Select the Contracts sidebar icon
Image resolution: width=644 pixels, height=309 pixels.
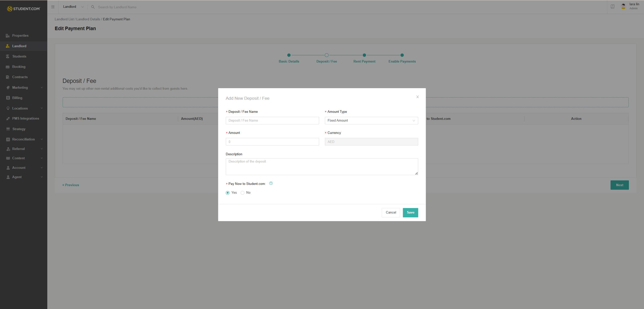coord(8,77)
